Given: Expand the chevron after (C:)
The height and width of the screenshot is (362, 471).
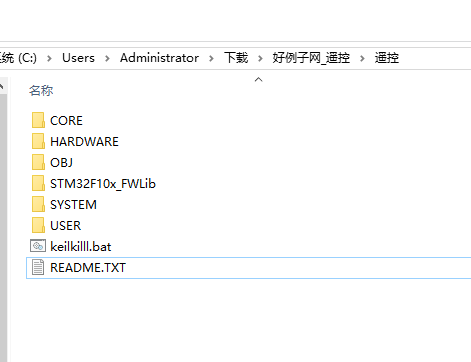Looking at the screenshot, I should click(x=49, y=58).
